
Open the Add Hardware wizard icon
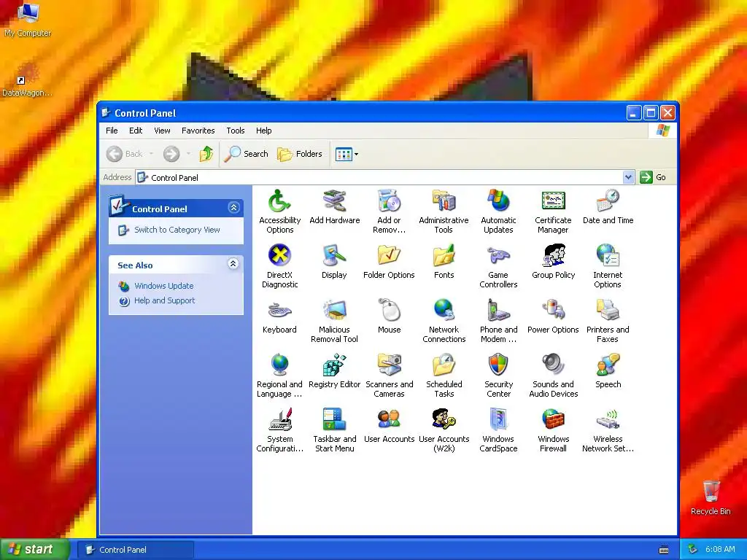pyautogui.click(x=334, y=201)
